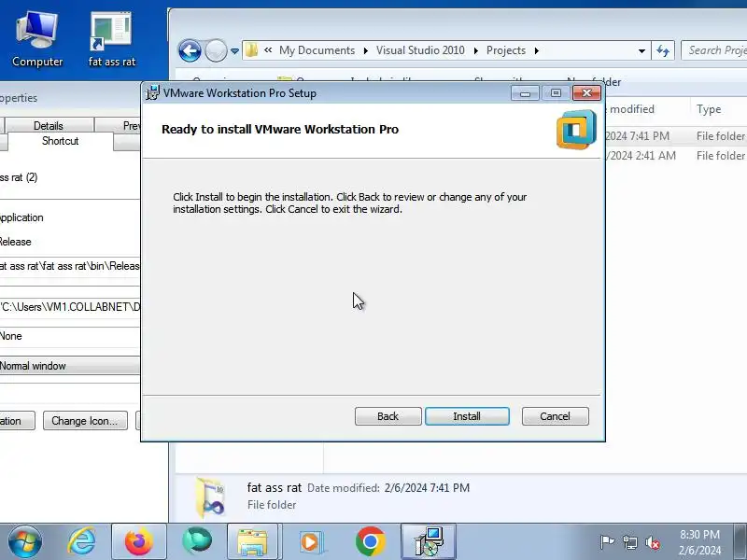This screenshot has width=747, height=560.
Task: Select the fat ass rat desktop shortcut
Action: 112,39
